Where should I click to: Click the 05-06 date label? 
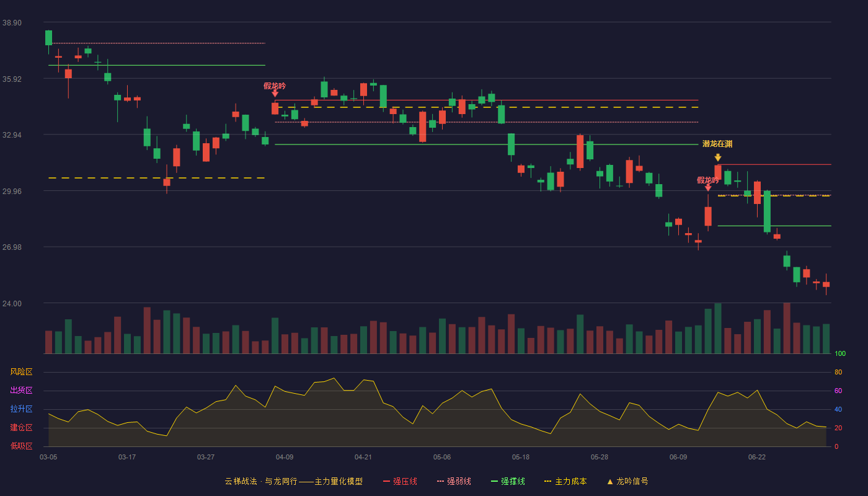tap(442, 457)
